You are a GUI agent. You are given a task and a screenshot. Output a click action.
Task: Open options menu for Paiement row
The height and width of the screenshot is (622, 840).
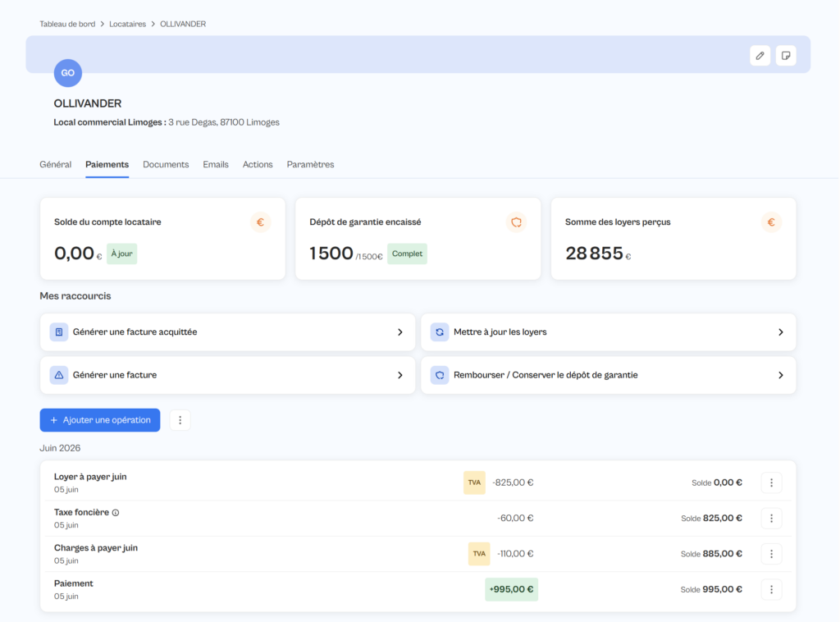coord(771,589)
